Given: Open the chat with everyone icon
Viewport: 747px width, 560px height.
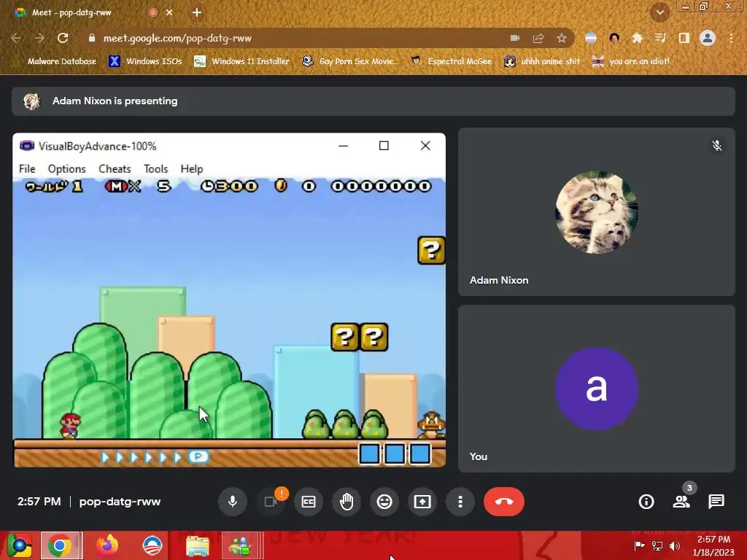Looking at the screenshot, I should 716,502.
